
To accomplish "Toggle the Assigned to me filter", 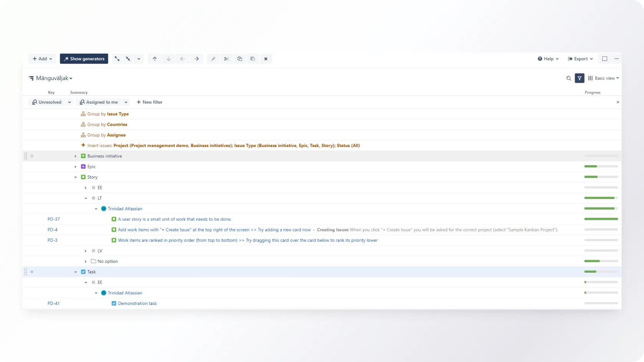I will (x=99, y=102).
